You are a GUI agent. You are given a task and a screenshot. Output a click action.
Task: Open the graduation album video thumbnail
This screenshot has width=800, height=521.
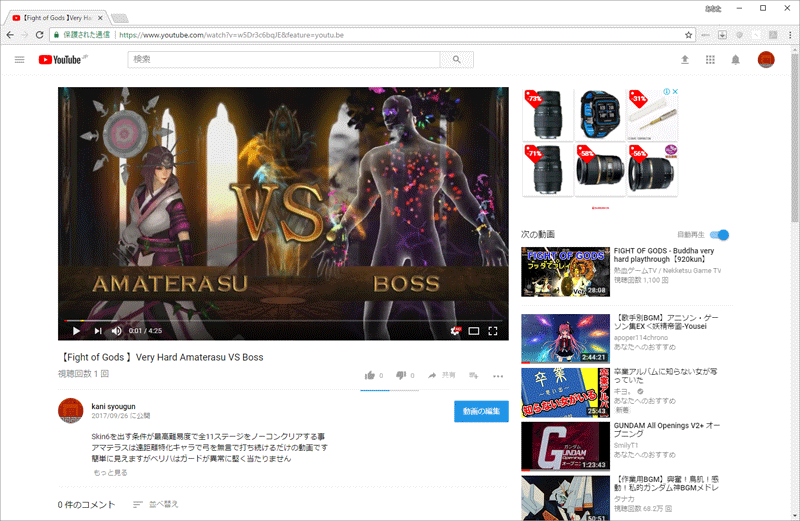[x=565, y=392]
